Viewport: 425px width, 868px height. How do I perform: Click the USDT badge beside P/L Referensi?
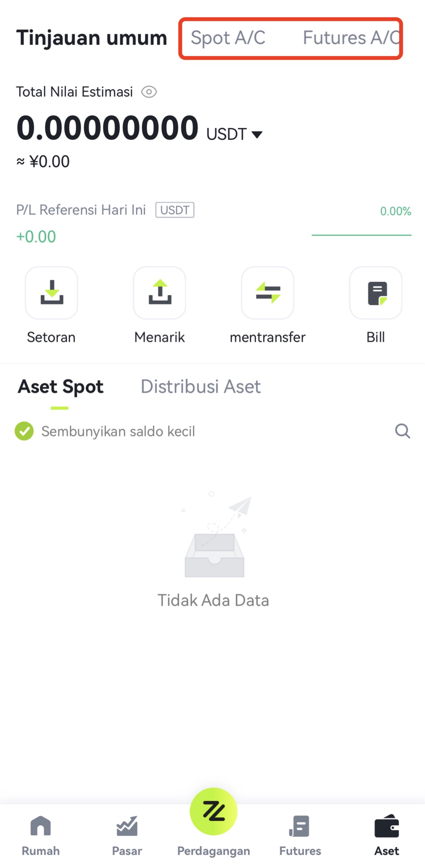tap(175, 210)
